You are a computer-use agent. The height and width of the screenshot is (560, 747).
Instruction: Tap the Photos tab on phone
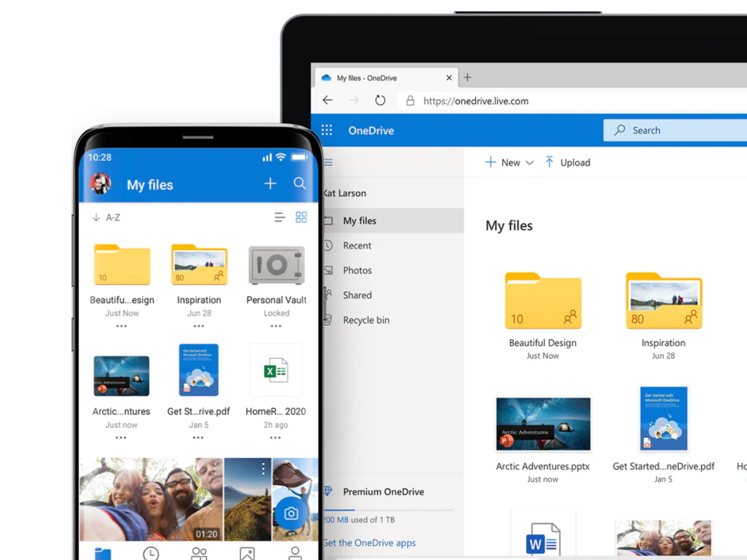pos(247,553)
